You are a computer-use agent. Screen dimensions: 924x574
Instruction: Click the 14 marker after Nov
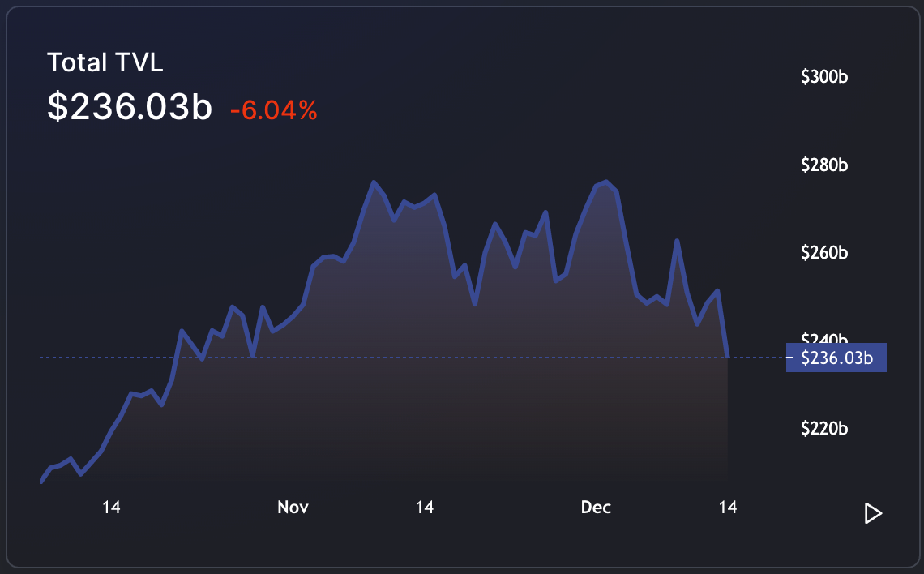(x=424, y=508)
